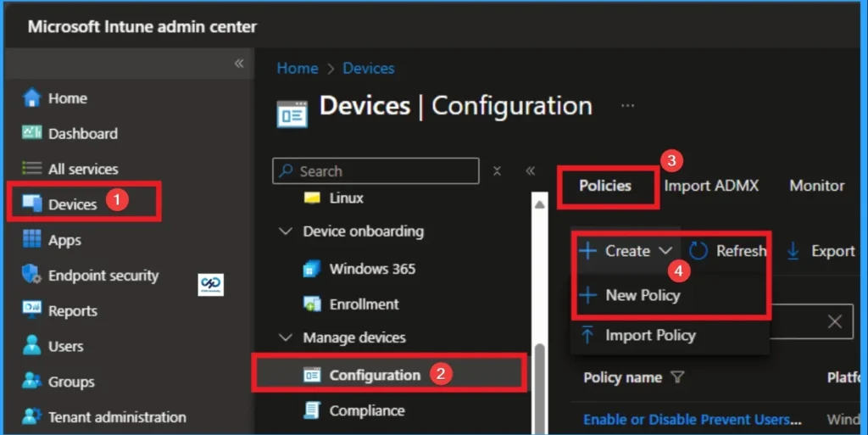
Task: Click Endpoint security label in sidebar
Action: tap(103, 275)
